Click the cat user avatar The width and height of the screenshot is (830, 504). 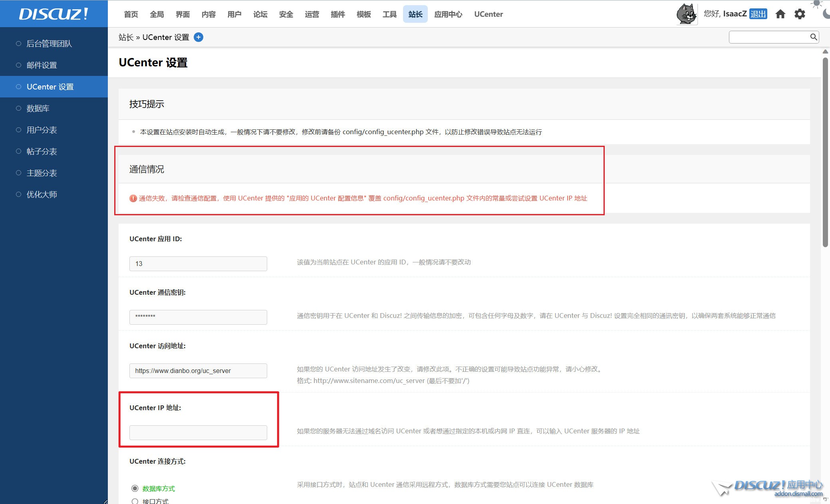tap(686, 14)
